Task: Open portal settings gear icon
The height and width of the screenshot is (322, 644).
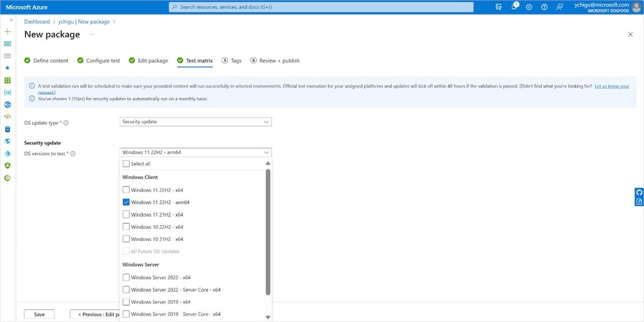Action: [x=529, y=7]
